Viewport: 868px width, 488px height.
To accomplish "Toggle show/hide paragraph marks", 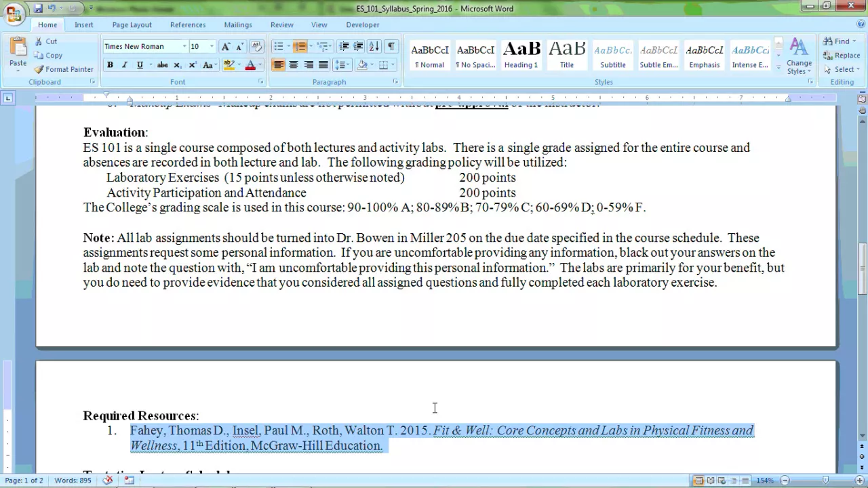I will click(391, 46).
